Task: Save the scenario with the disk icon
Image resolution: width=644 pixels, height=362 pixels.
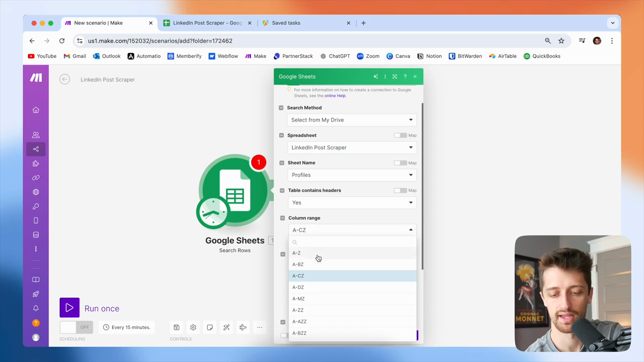Action: (177, 327)
